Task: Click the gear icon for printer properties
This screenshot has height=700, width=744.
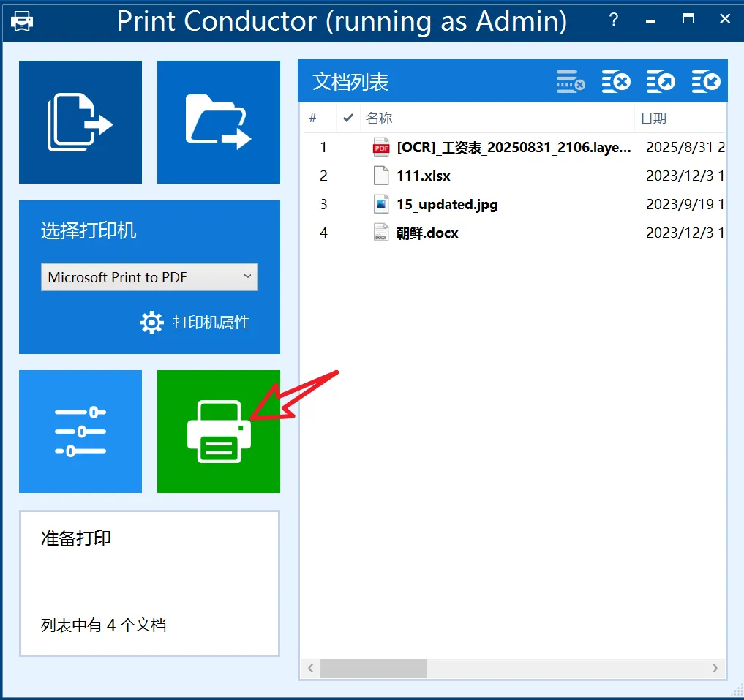Action: (x=151, y=323)
